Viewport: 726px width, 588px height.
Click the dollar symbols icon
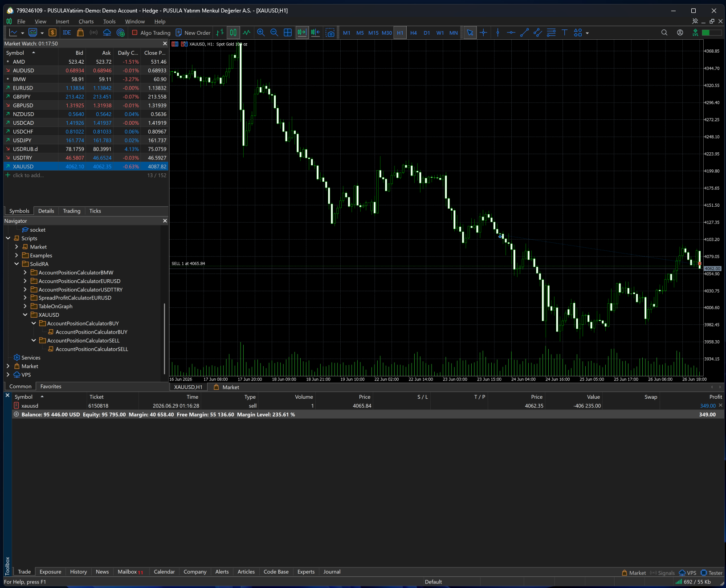click(x=53, y=33)
